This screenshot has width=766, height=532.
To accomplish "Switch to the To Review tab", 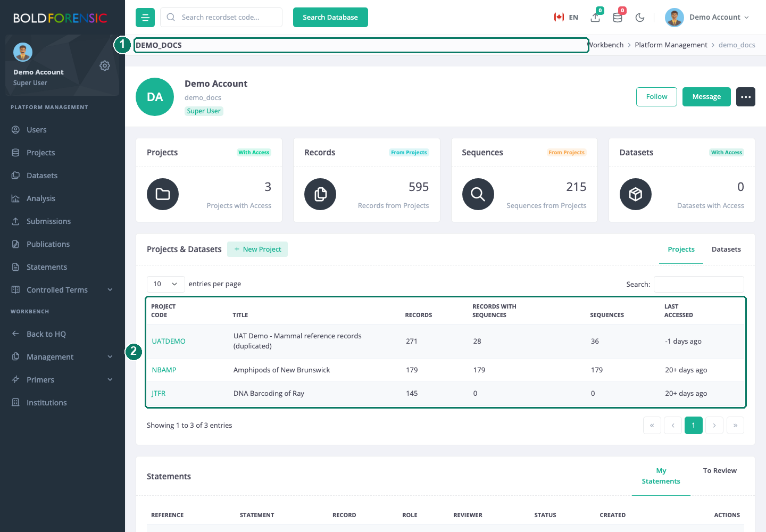I will [x=720, y=471].
